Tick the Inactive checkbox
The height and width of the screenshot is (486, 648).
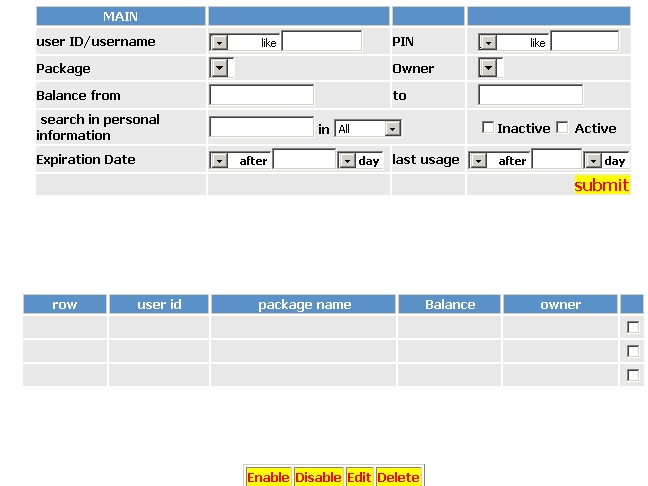[x=488, y=128]
